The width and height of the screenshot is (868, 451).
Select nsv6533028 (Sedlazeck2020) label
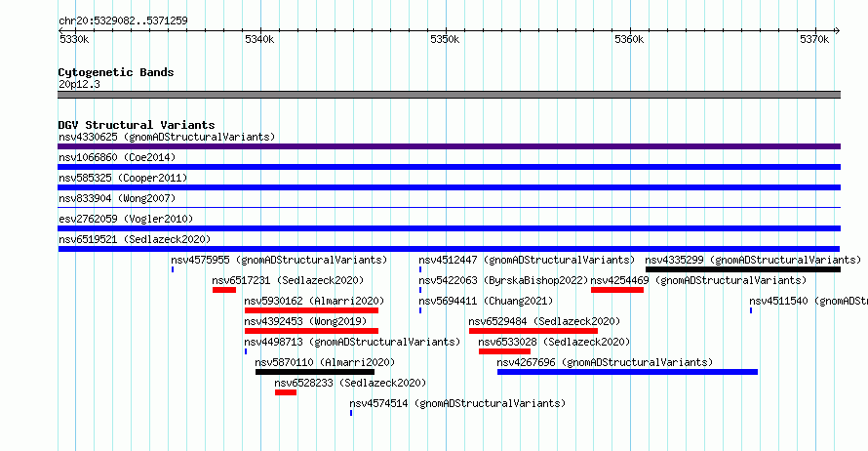click(554, 342)
